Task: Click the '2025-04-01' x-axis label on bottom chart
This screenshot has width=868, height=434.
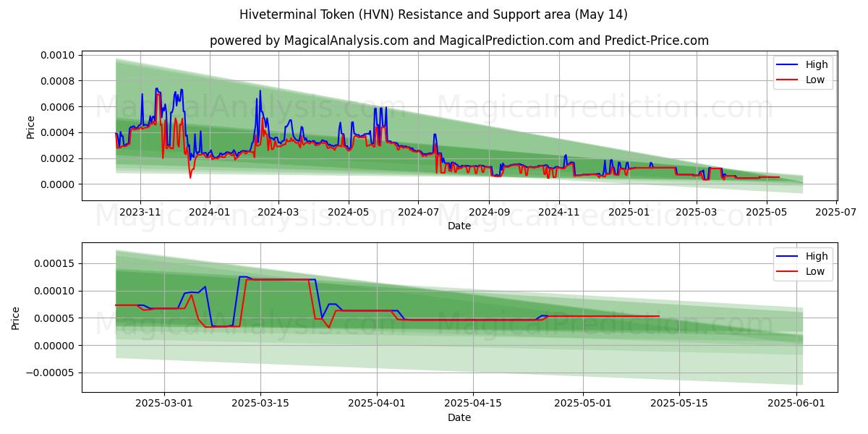Action: (377, 404)
